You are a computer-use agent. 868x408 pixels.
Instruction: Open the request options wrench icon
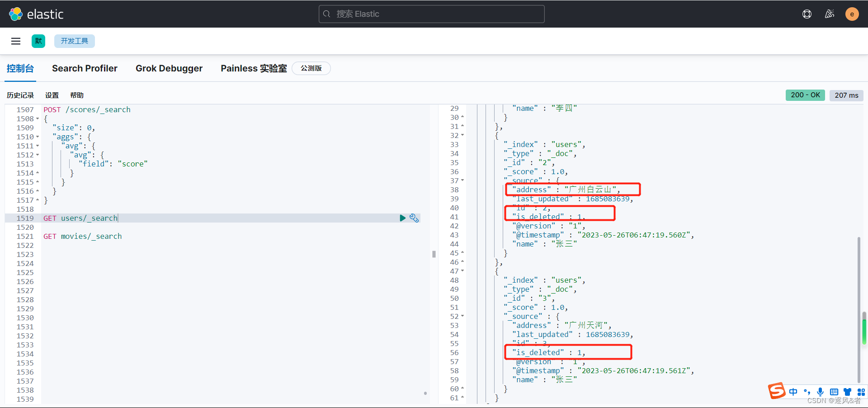pyautogui.click(x=414, y=218)
